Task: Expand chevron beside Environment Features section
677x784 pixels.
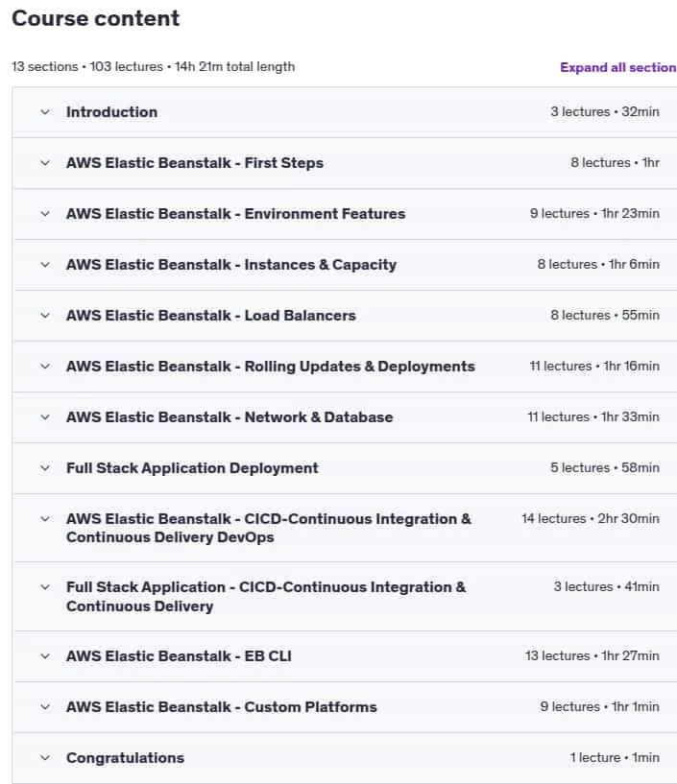Action: 45,214
